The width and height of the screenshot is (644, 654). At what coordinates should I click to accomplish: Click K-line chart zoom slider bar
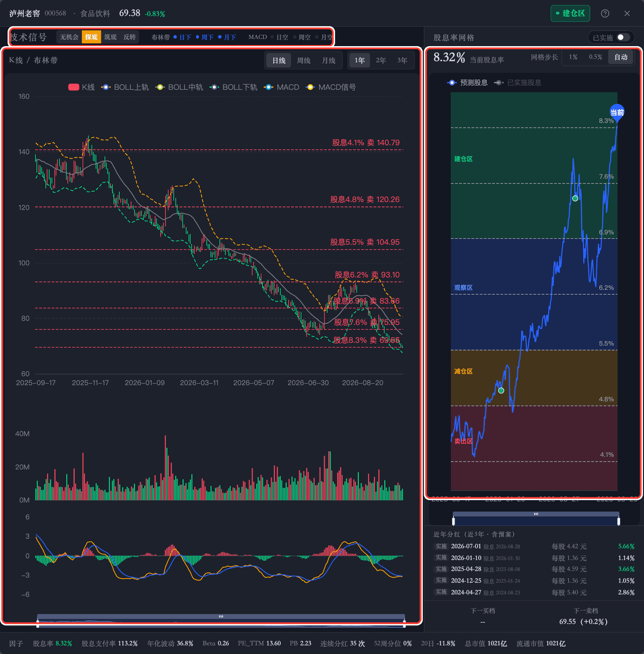(221, 617)
